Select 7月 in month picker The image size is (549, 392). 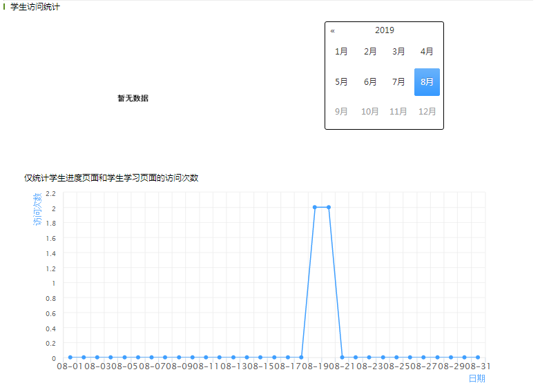click(x=398, y=82)
